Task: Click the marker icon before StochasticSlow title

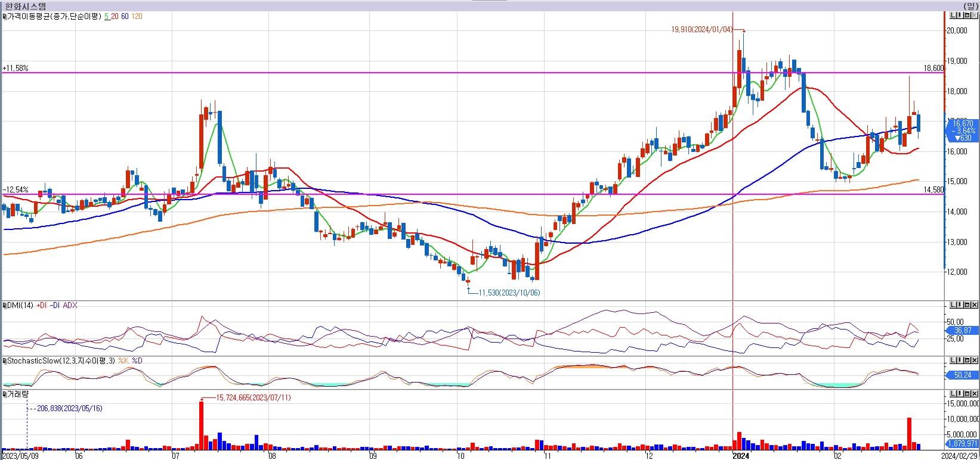Action: coord(4,361)
